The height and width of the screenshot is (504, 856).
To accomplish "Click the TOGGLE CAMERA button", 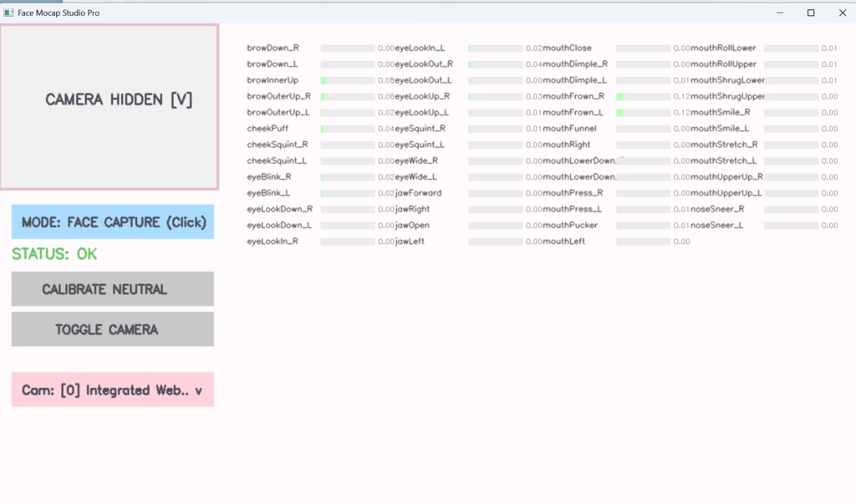I will 113,329.
